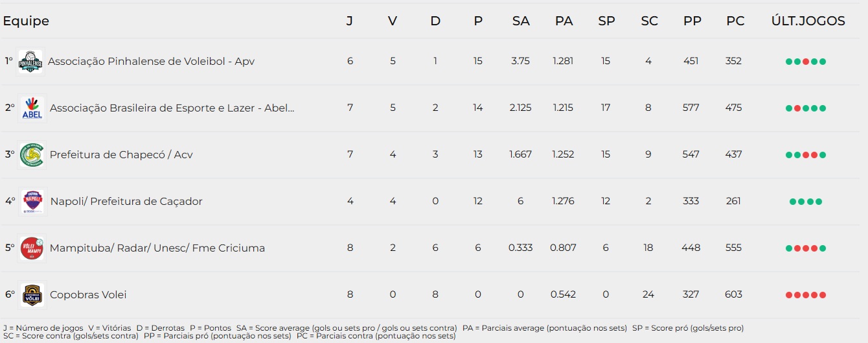The height and width of the screenshot is (343, 868).
Task: Click the red loss dot in Pinhalense's last games
Action: click(x=806, y=62)
